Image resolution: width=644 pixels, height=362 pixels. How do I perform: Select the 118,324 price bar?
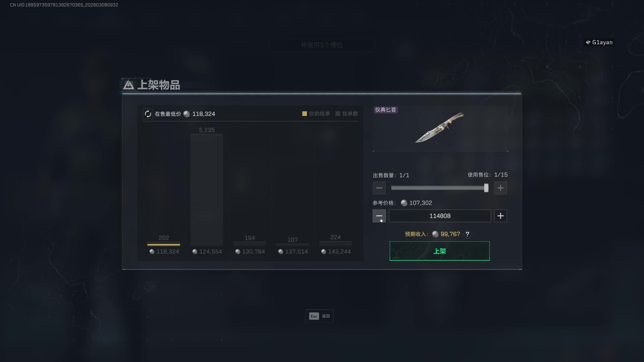pyautogui.click(x=164, y=244)
